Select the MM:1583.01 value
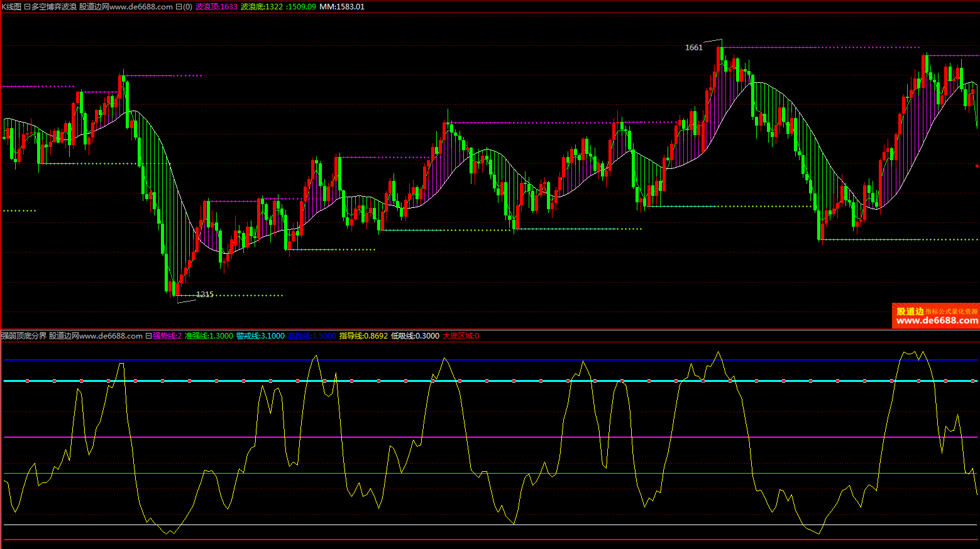This screenshot has height=549, width=980. (x=342, y=7)
